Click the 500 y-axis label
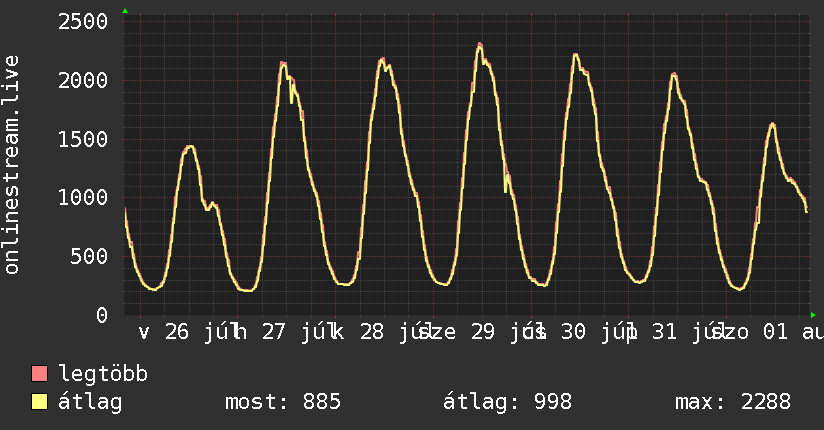This screenshot has width=824, height=430. click(89, 257)
